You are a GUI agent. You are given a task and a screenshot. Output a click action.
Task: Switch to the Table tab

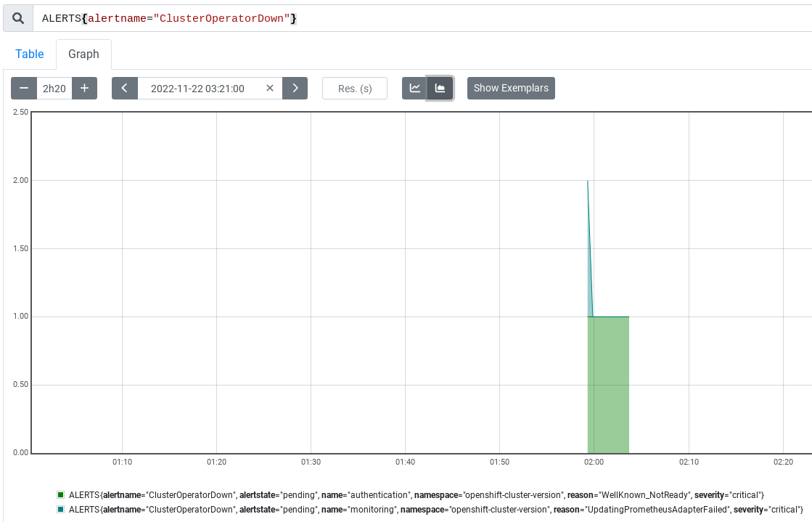30,54
